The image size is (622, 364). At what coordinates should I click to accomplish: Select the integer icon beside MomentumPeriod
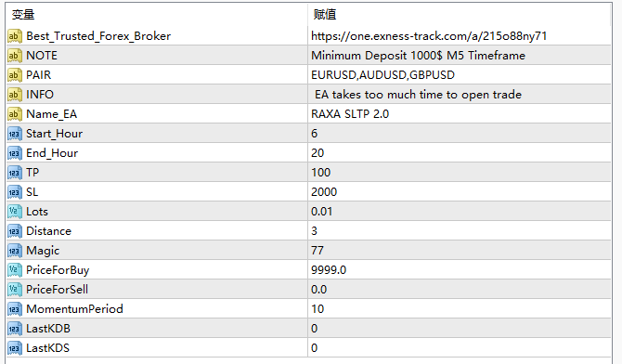14,309
